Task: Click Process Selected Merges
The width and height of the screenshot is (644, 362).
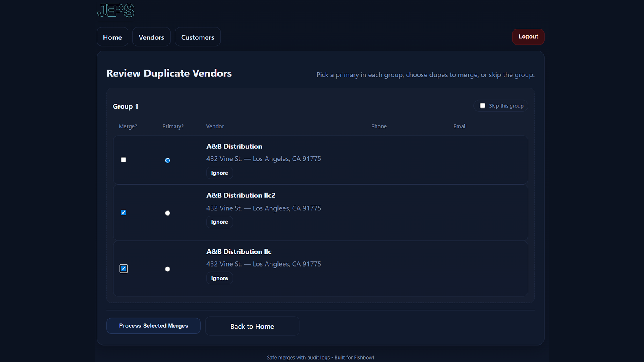Action: (153, 326)
